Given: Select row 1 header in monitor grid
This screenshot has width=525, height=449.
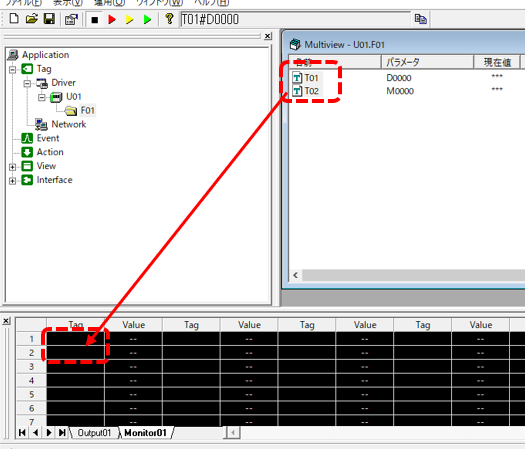Looking at the screenshot, I should click(31, 339).
